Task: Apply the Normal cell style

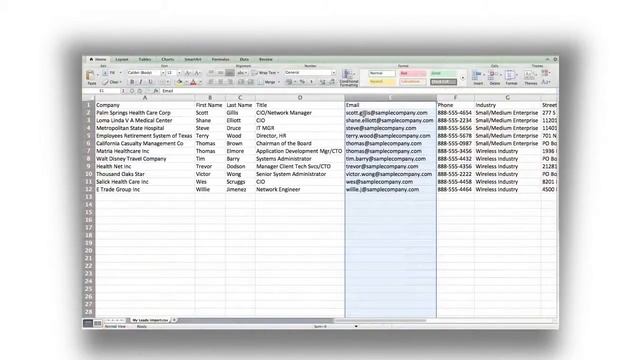Action: (382, 73)
